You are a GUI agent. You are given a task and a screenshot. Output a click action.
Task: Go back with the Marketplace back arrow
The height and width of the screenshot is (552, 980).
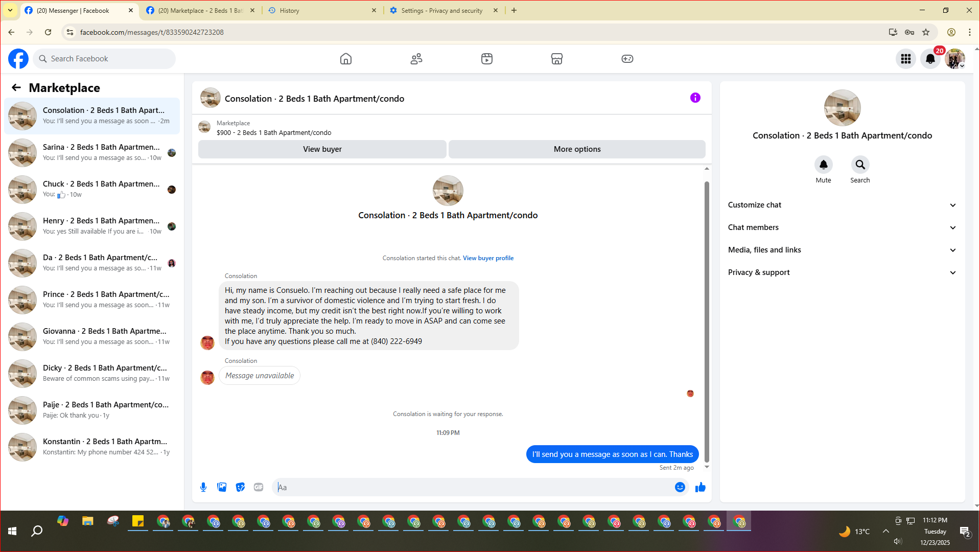coord(16,88)
